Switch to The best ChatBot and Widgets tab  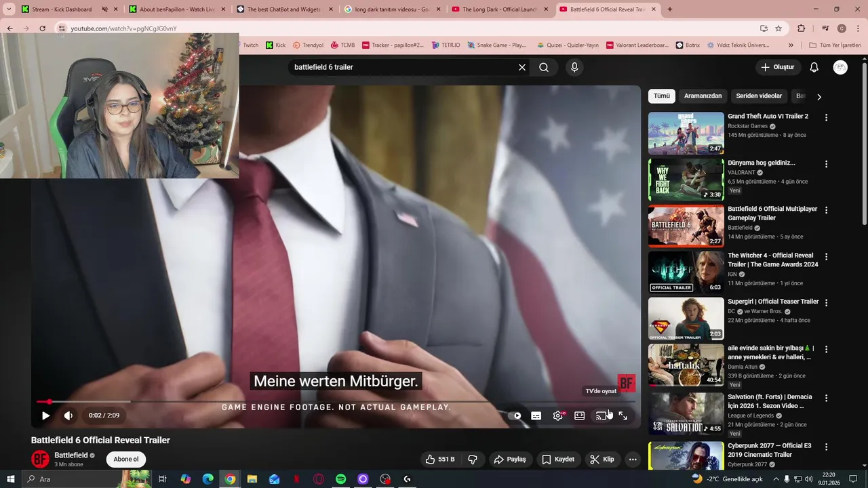[x=283, y=9]
